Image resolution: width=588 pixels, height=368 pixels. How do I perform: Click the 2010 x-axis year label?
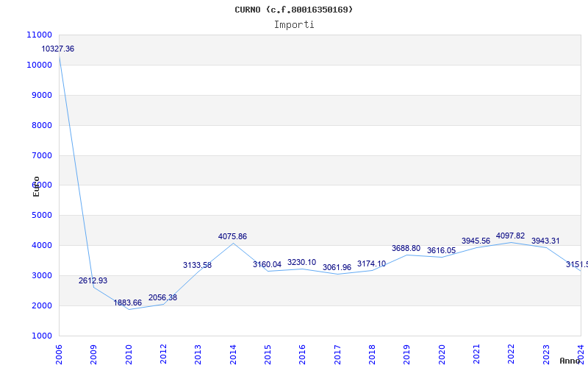(x=129, y=355)
